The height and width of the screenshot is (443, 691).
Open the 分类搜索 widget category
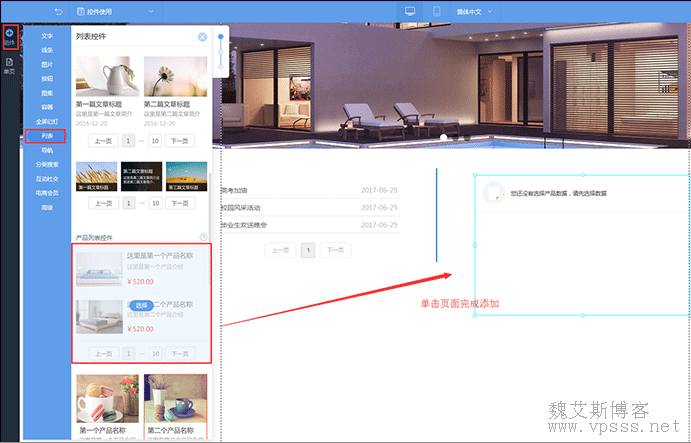[47, 164]
